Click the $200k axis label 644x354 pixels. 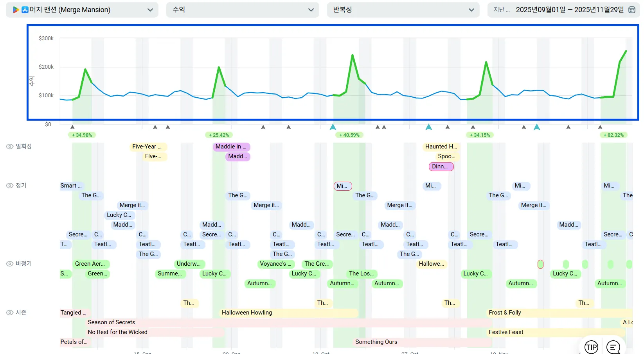click(46, 67)
